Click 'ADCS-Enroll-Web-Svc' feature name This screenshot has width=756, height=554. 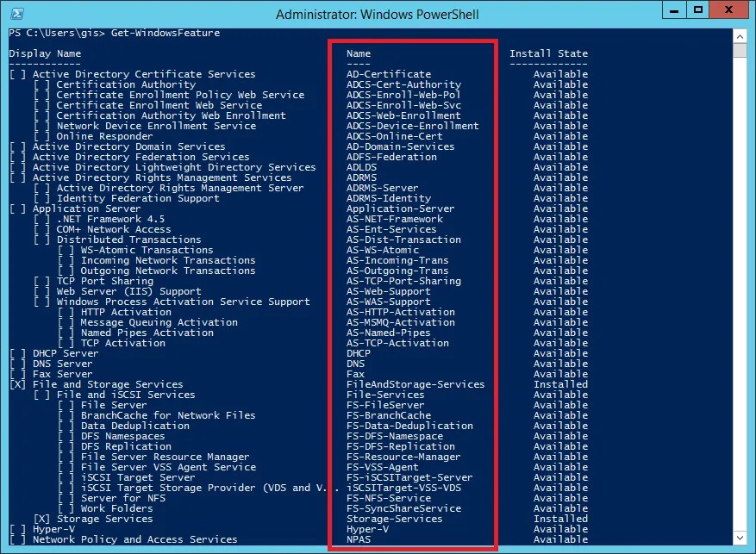click(403, 105)
